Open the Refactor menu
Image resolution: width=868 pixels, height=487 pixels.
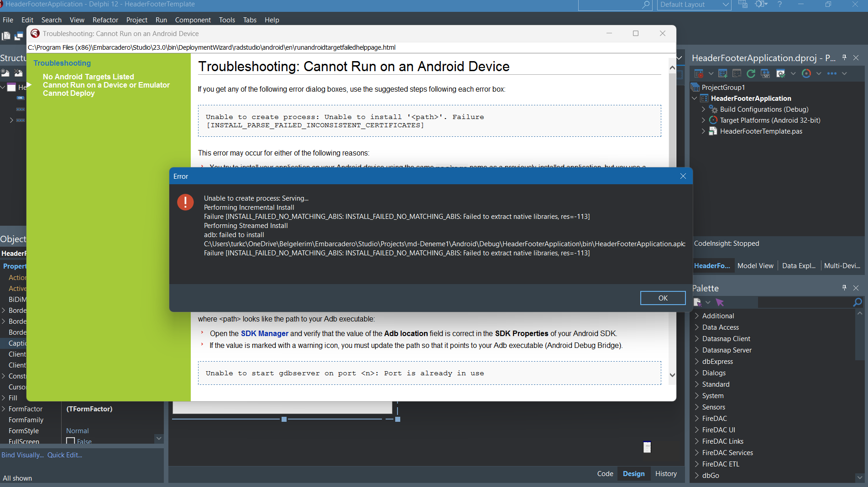(105, 20)
